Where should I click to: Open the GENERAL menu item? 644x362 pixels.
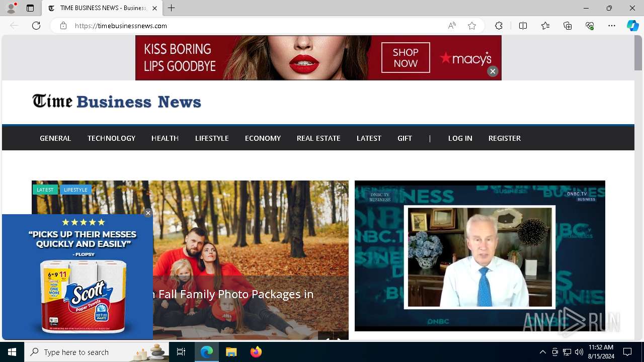55,138
